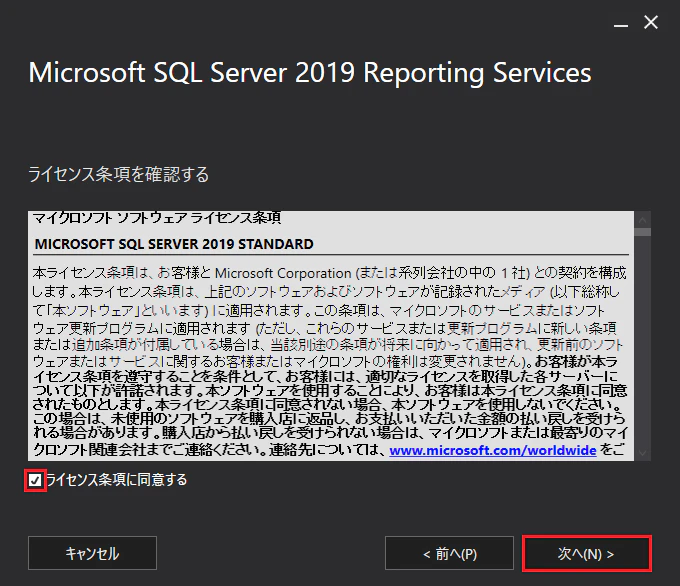Click the license text scroll-down arrow
Image resolution: width=680 pixels, height=586 pixels.
tap(643, 453)
